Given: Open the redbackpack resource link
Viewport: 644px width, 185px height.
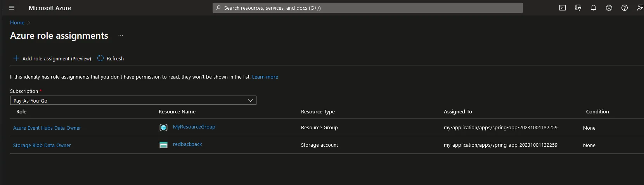Looking at the screenshot, I should pyautogui.click(x=187, y=144).
